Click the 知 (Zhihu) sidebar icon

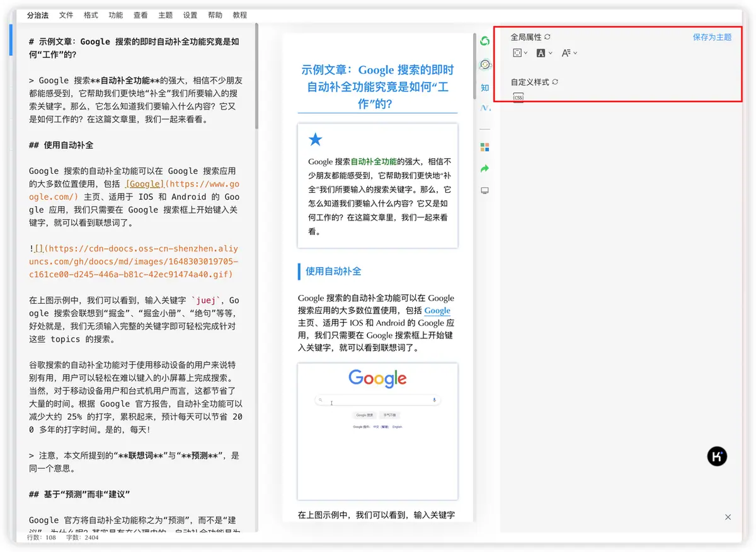[x=484, y=88]
